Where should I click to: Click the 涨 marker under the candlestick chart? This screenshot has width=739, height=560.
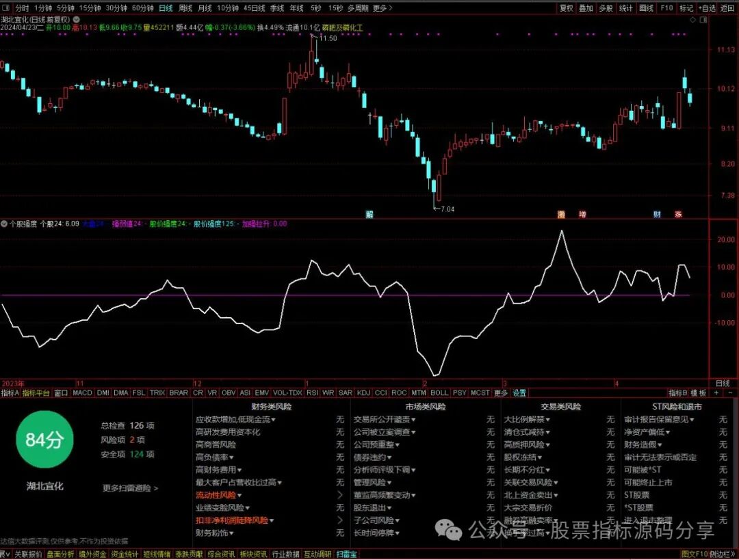pos(678,214)
